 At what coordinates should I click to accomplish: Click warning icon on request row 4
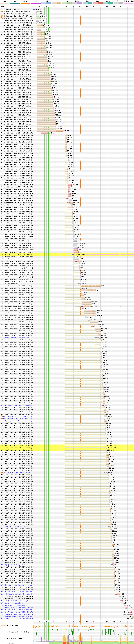2,16
